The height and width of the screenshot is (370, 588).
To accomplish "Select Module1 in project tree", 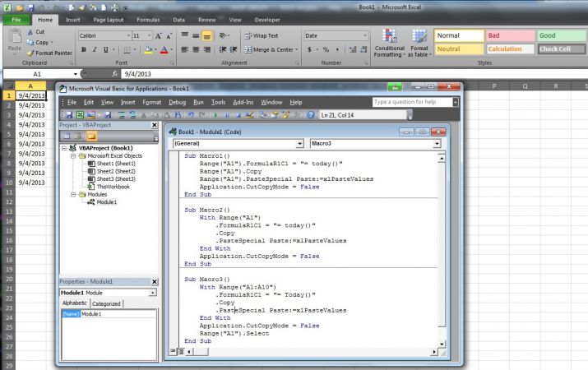I will [x=107, y=202].
